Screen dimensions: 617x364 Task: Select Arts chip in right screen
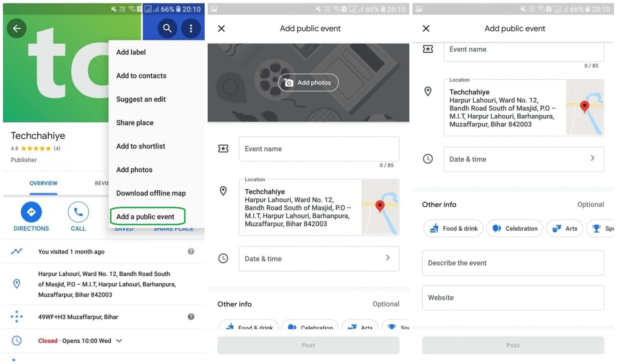564,229
